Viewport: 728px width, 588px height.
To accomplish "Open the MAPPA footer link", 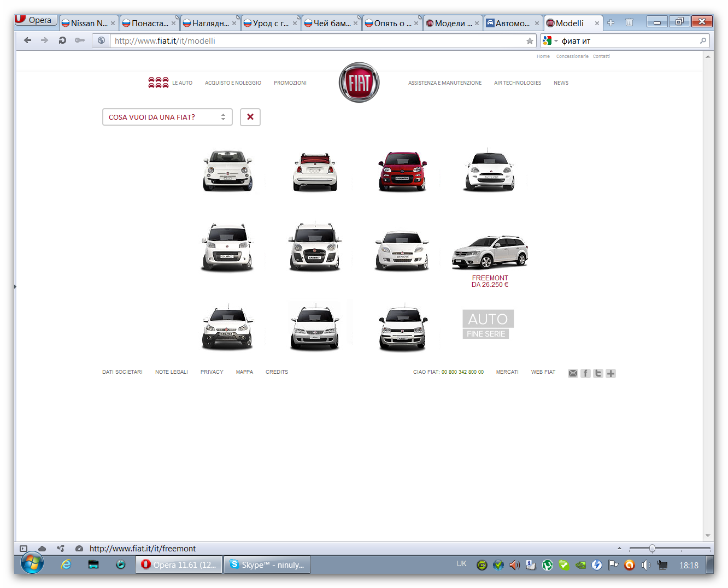I will 244,372.
